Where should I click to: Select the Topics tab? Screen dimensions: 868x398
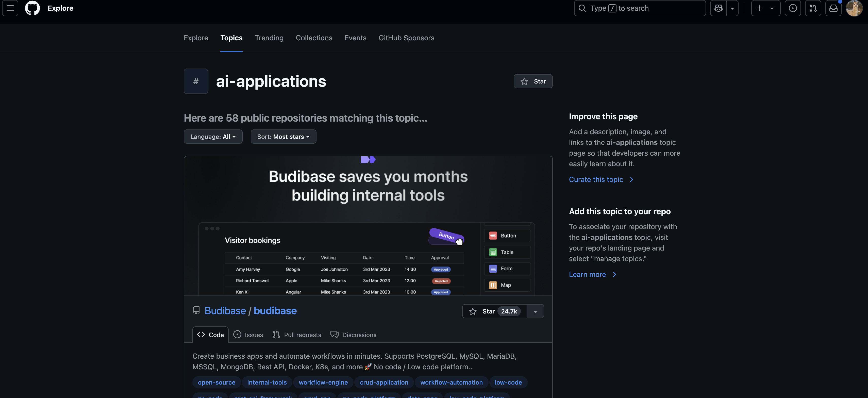coord(231,38)
